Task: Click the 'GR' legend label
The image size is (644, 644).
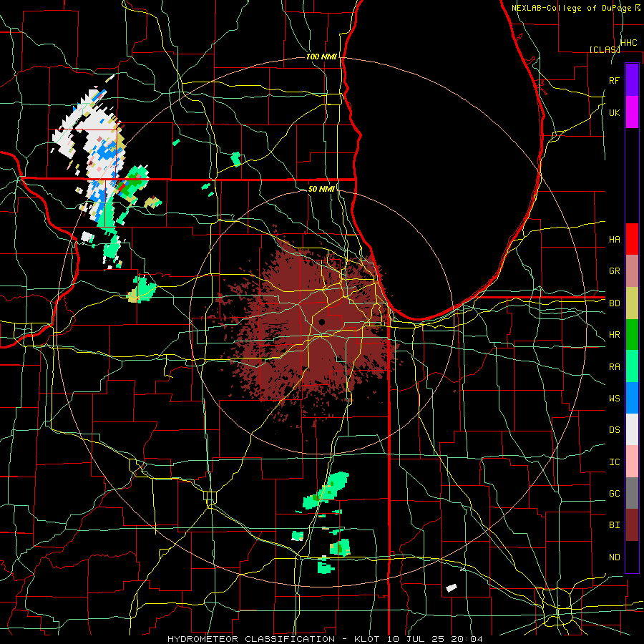Action: [x=614, y=271]
